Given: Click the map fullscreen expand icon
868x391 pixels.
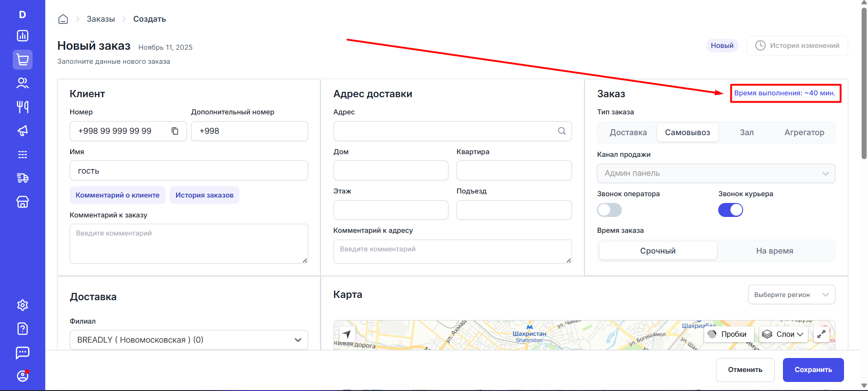Looking at the screenshot, I should coord(821,334).
